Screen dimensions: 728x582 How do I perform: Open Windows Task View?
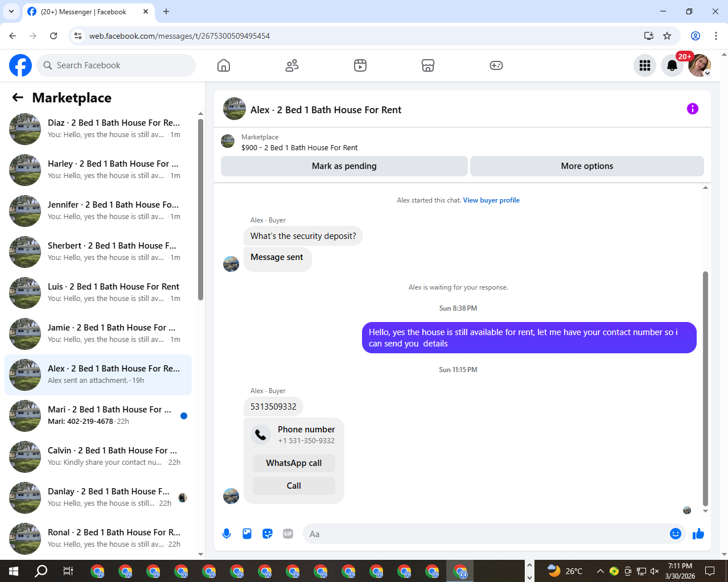click(68, 571)
